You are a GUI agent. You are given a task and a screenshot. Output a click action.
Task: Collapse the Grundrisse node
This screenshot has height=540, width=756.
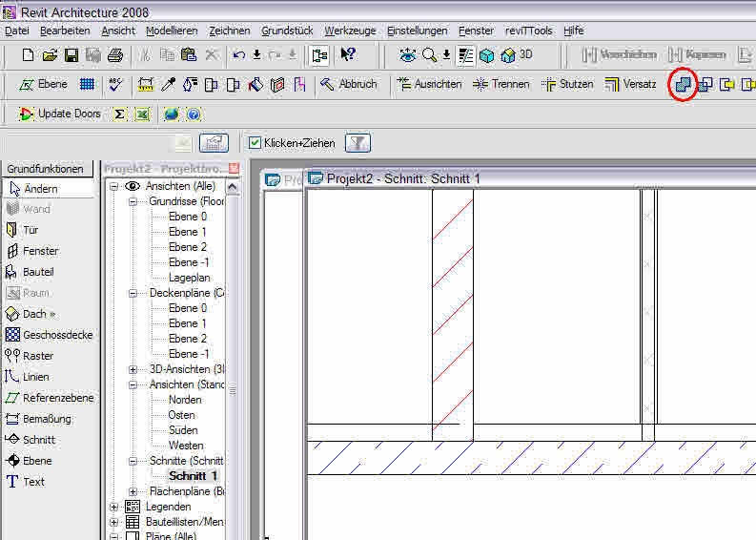(133, 201)
